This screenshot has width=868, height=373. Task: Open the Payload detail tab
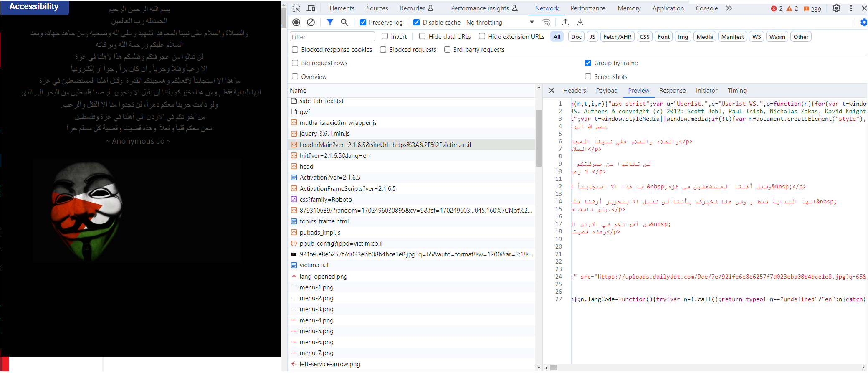[607, 91]
